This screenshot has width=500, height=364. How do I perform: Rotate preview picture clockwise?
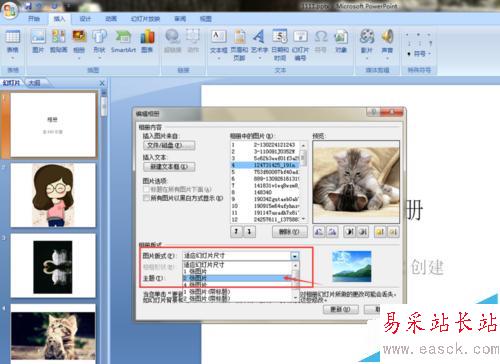(x=332, y=232)
